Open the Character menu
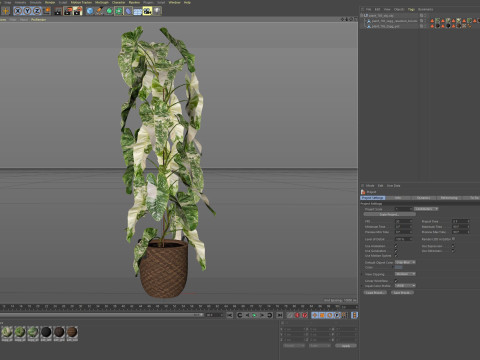Viewport: 480px width, 360px height. pos(118,2)
